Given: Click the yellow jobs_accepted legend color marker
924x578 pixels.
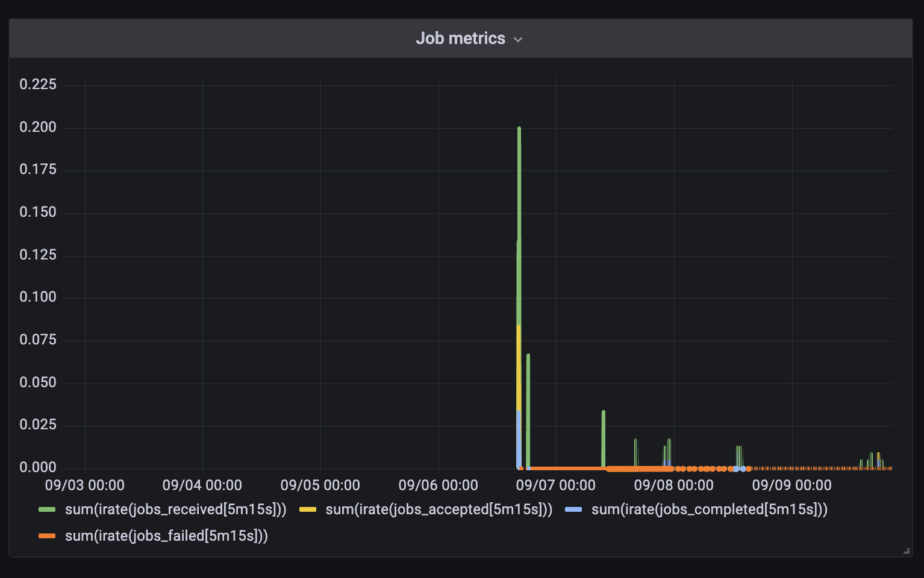Looking at the screenshot, I should pos(308,509).
